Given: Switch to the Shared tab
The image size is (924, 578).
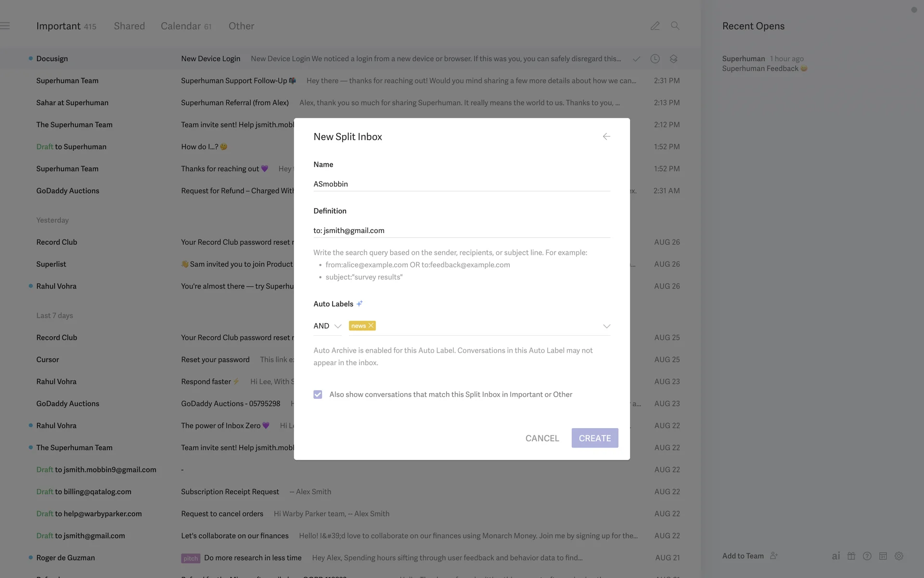Looking at the screenshot, I should (x=129, y=26).
